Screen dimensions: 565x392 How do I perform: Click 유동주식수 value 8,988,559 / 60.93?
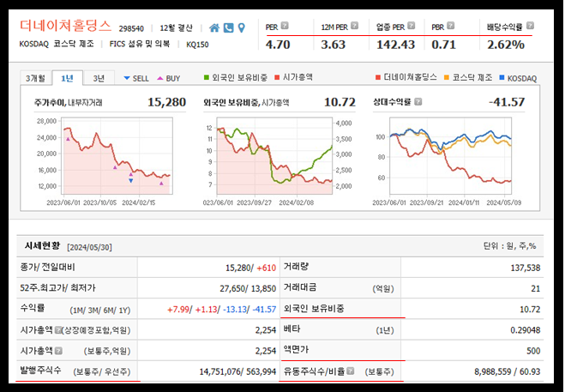tap(508, 371)
